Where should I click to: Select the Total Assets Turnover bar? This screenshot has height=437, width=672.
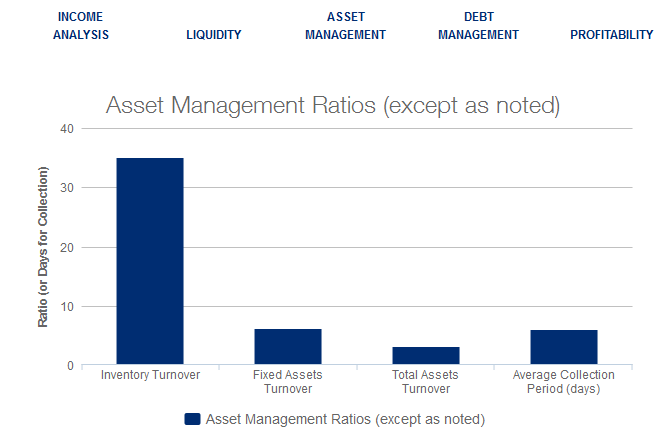pyautogui.click(x=426, y=355)
